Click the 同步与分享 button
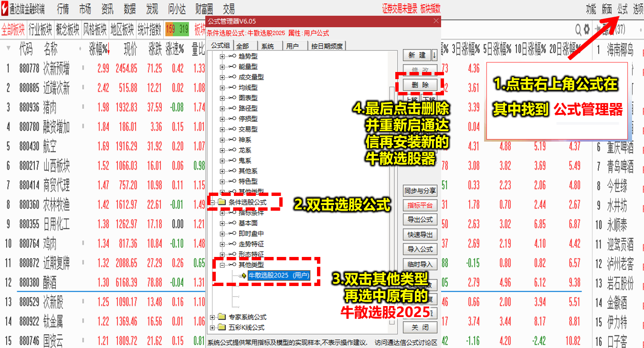 pyautogui.click(x=420, y=191)
